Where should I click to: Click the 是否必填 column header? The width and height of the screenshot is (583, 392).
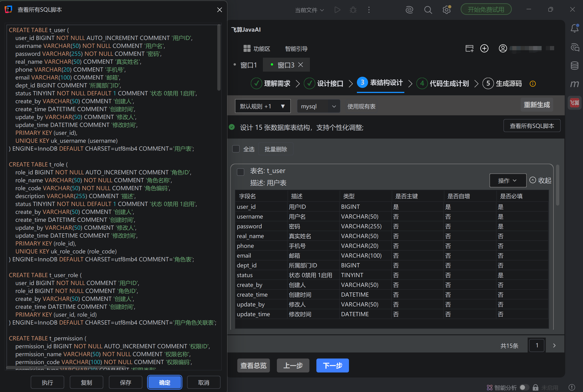coord(522,196)
